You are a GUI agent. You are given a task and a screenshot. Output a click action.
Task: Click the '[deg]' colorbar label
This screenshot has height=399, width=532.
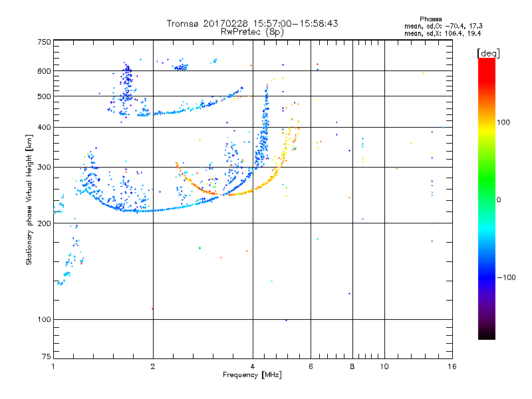pyautogui.click(x=488, y=53)
